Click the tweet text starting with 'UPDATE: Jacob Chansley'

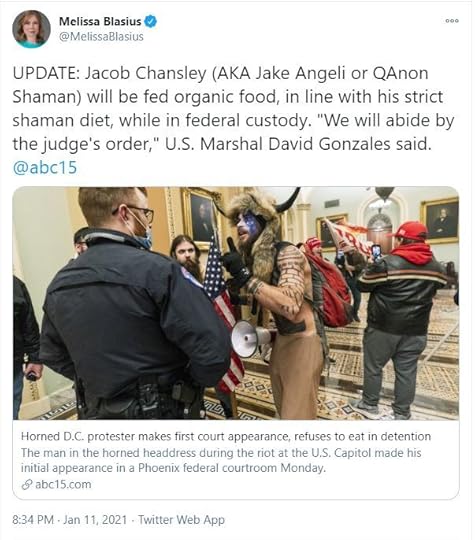233,108
